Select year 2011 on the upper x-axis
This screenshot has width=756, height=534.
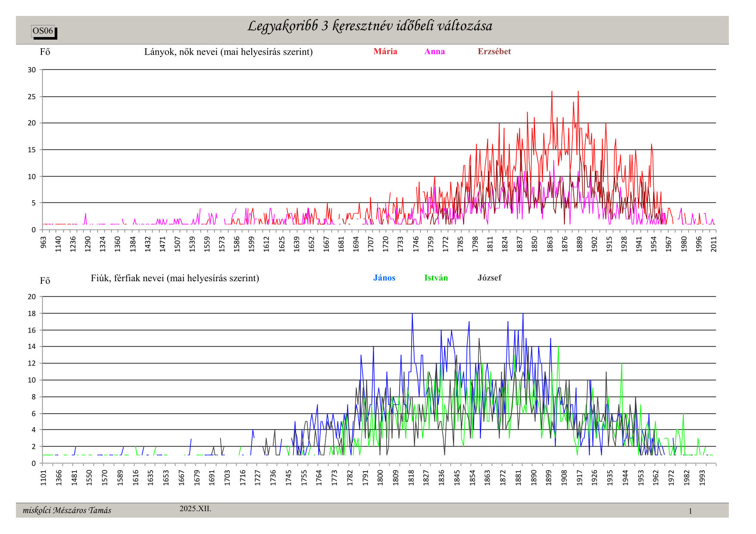click(714, 244)
